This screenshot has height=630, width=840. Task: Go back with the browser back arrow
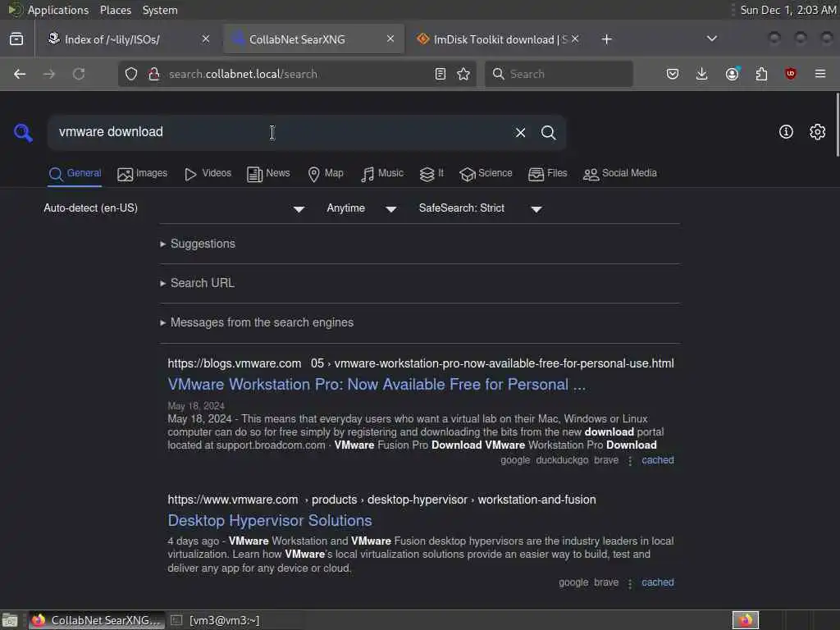(20, 74)
